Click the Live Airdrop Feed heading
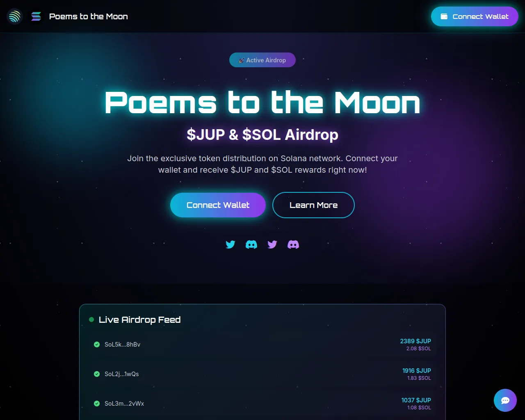 (139, 320)
